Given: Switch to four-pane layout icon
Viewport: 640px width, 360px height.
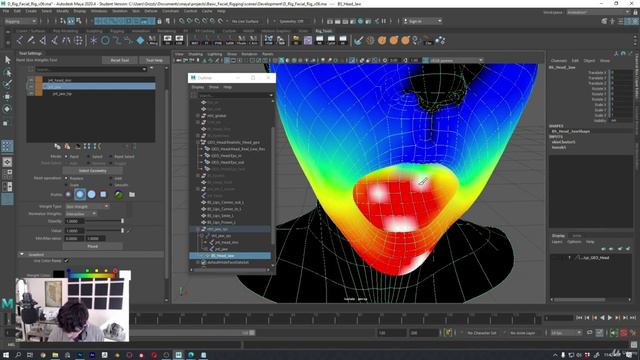Looking at the screenshot, I should (x=7, y=175).
